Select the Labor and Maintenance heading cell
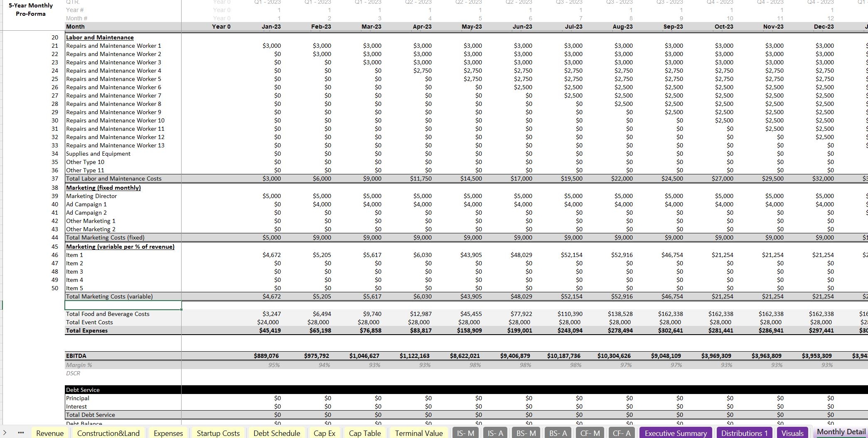 pyautogui.click(x=100, y=37)
